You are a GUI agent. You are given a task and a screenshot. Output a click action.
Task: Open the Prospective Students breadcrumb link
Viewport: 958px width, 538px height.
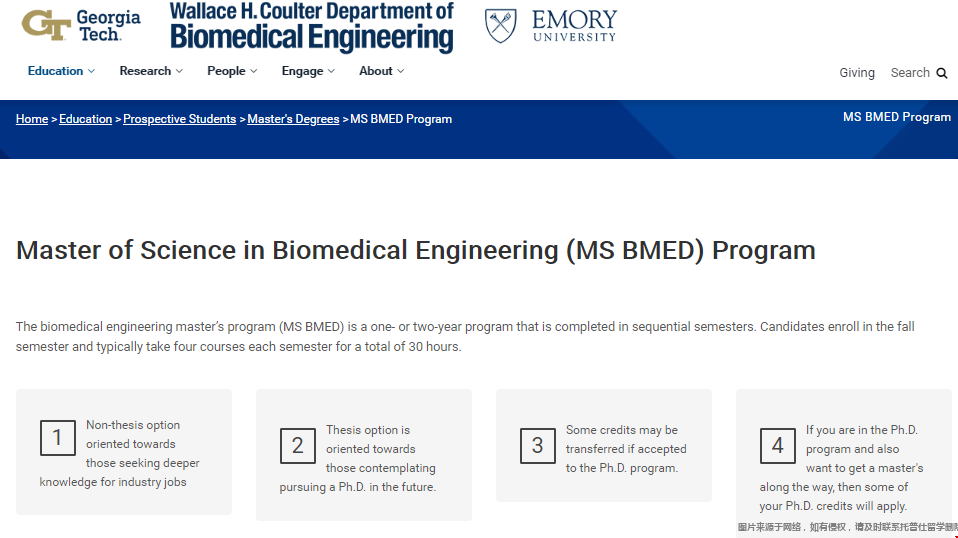(180, 119)
